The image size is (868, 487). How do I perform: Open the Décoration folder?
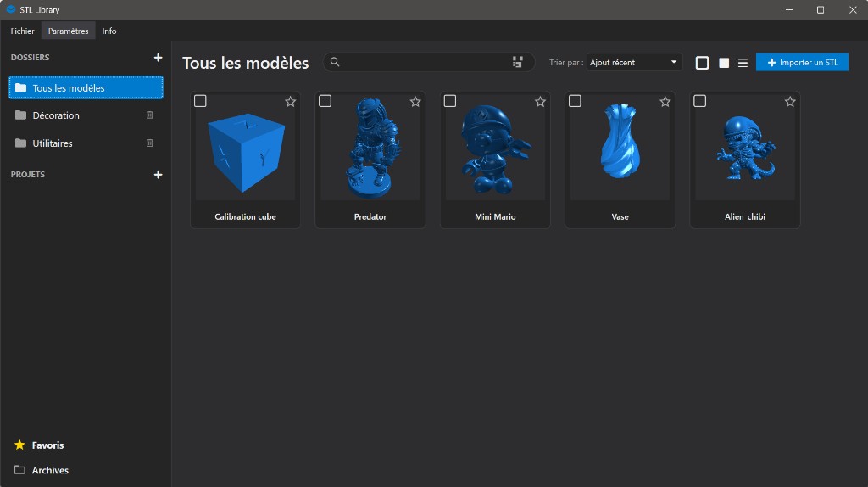coord(86,115)
